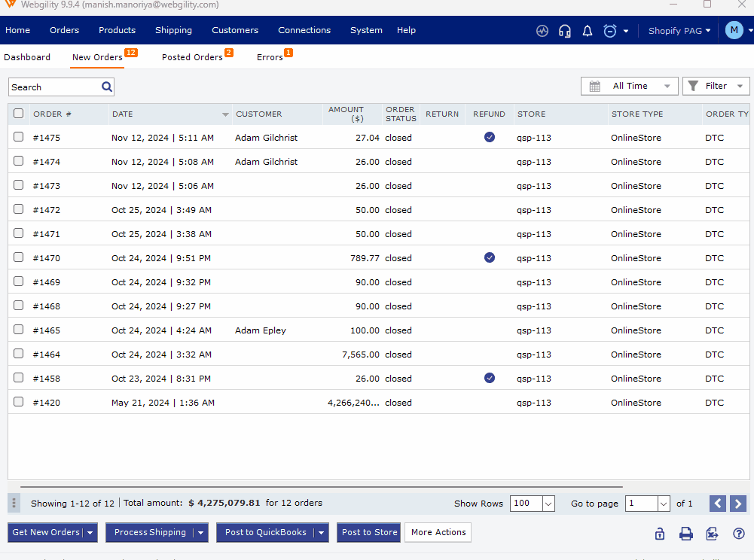Image resolution: width=754 pixels, height=560 pixels.
Task: Click the horizontal scrollbar under the table
Action: (x=322, y=487)
